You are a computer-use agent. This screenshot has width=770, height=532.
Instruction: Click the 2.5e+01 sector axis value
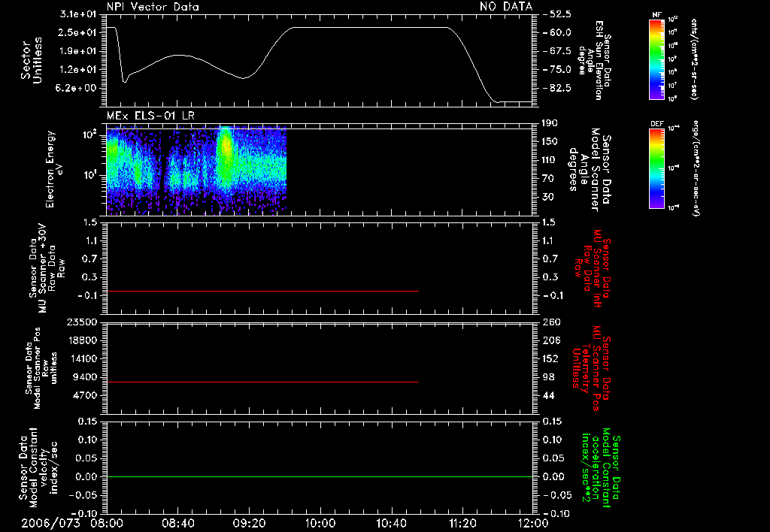78,32
